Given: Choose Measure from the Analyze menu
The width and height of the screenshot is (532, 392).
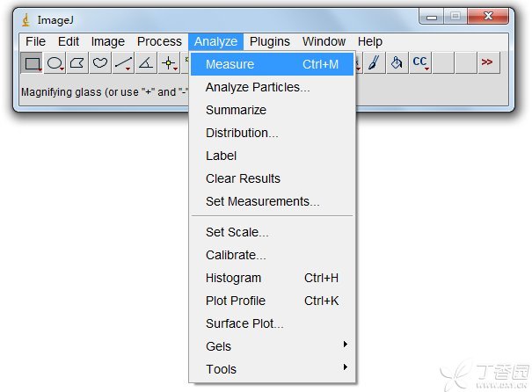Looking at the screenshot, I should pyautogui.click(x=272, y=64).
